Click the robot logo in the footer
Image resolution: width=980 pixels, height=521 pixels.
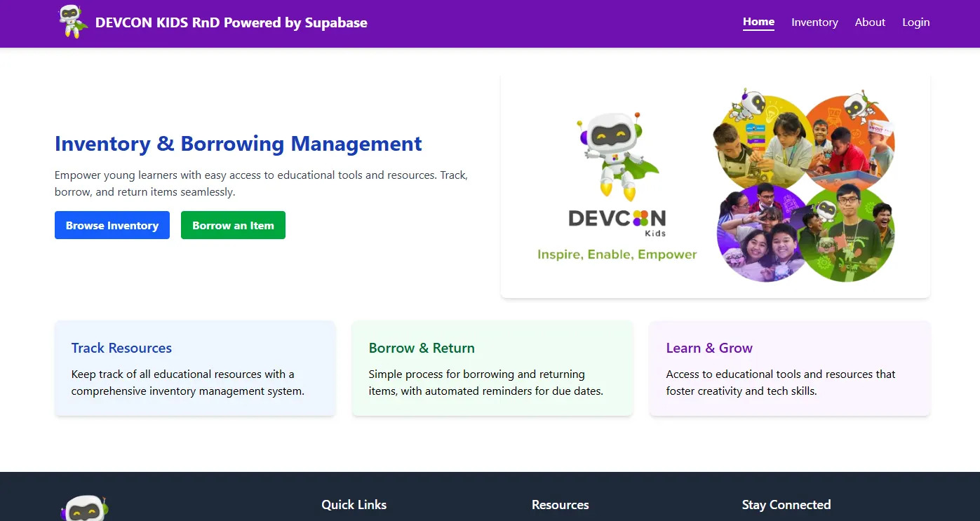(x=84, y=508)
